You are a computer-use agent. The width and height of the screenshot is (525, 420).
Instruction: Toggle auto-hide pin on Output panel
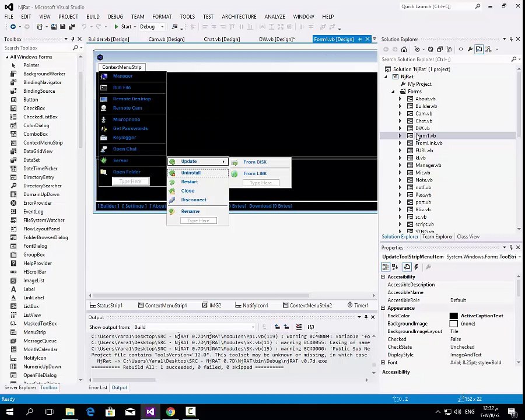(x=366, y=317)
